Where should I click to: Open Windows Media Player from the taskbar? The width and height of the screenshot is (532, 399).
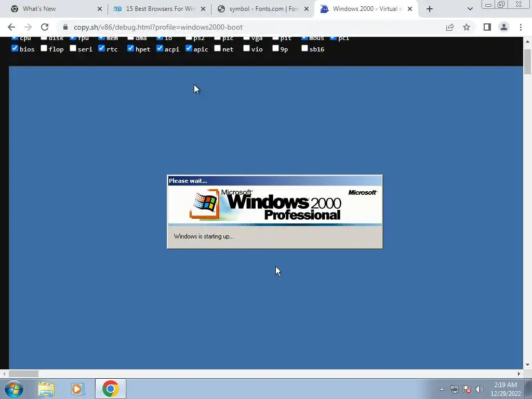(x=78, y=389)
